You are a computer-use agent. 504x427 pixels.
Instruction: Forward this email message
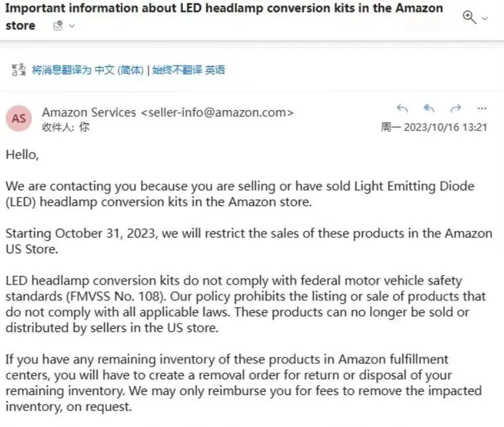[456, 109]
